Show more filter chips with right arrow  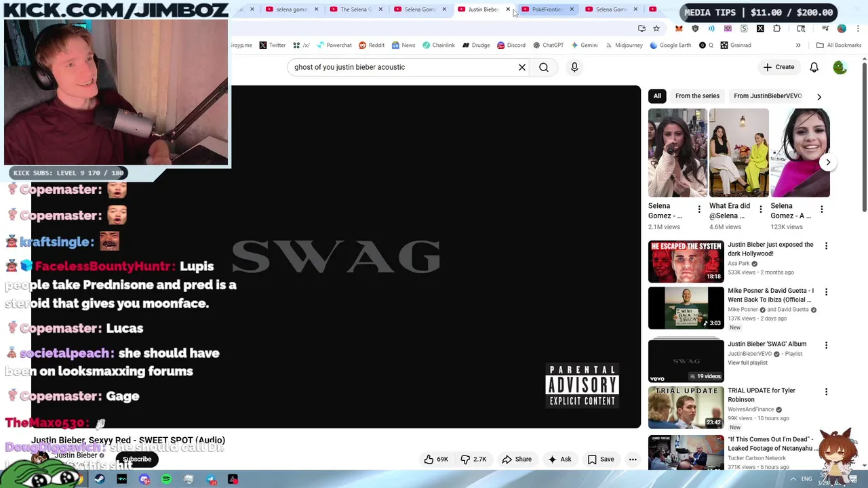[x=818, y=96]
